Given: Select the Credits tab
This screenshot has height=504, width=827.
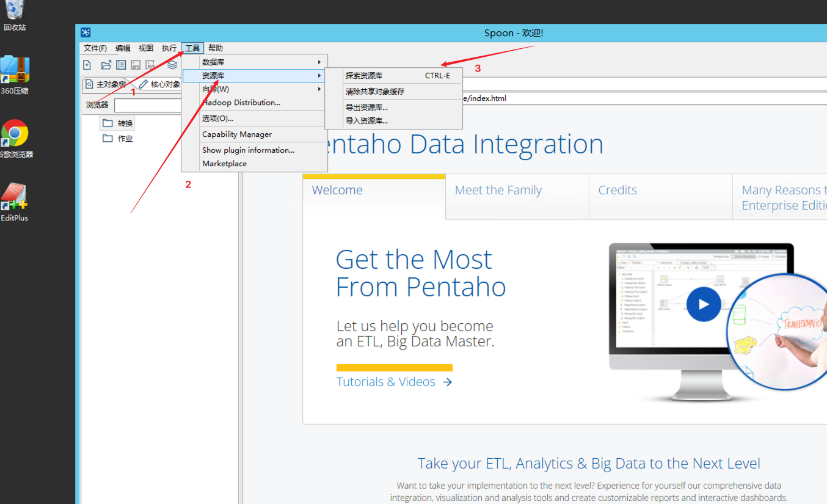Looking at the screenshot, I should [660, 197].
